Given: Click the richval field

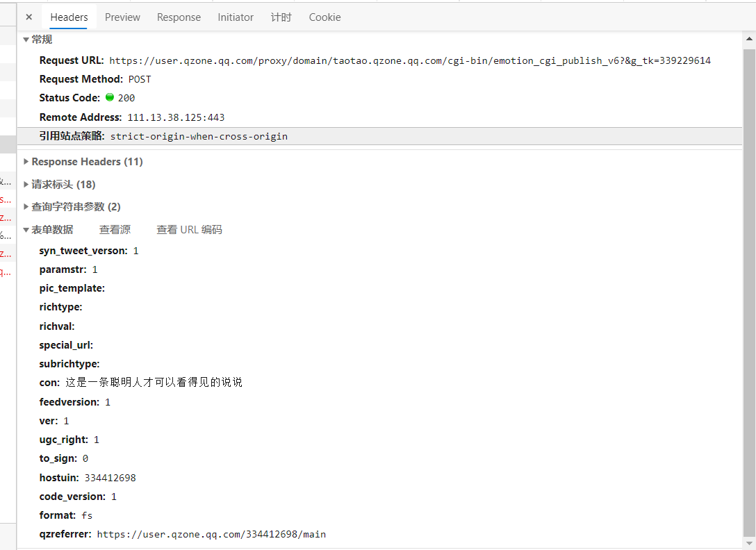Looking at the screenshot, I should 57,326.
